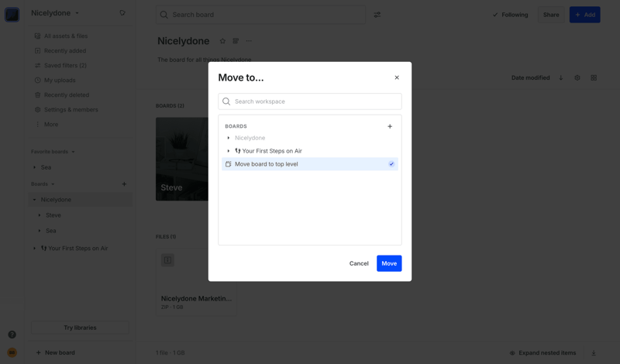Open My uploads
Screen dimensions: 620x364
[x=60, y=81]
